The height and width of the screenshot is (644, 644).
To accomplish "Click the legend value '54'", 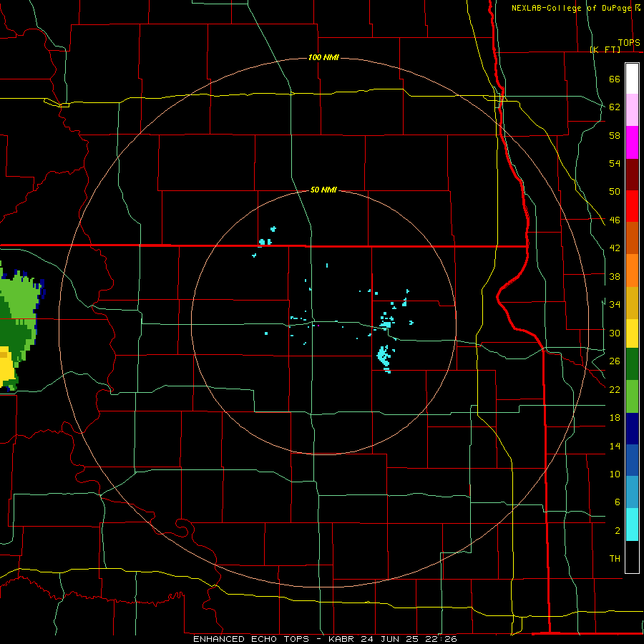I will (615, 163).
